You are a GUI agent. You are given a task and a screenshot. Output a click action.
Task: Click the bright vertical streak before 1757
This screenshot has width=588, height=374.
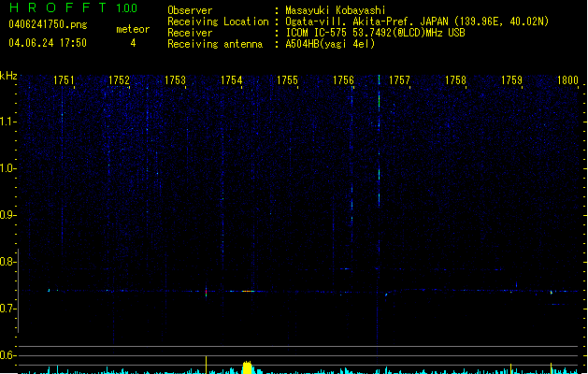[379, 140]
